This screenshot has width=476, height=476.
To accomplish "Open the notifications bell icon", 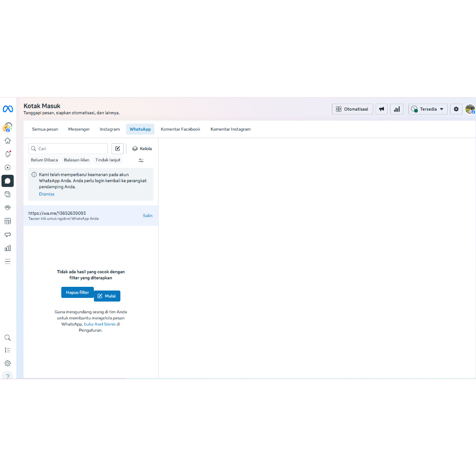I will pyautogui.click(x=7, y=154).
